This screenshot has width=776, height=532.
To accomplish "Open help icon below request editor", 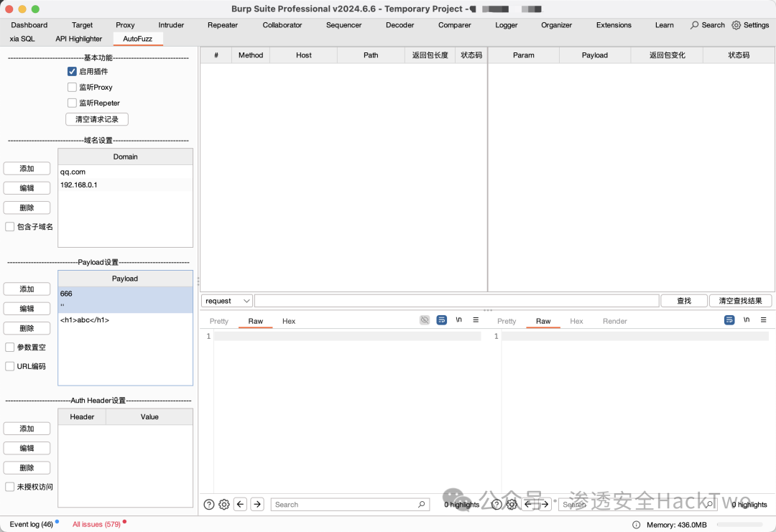I will (x=209, y=504).
